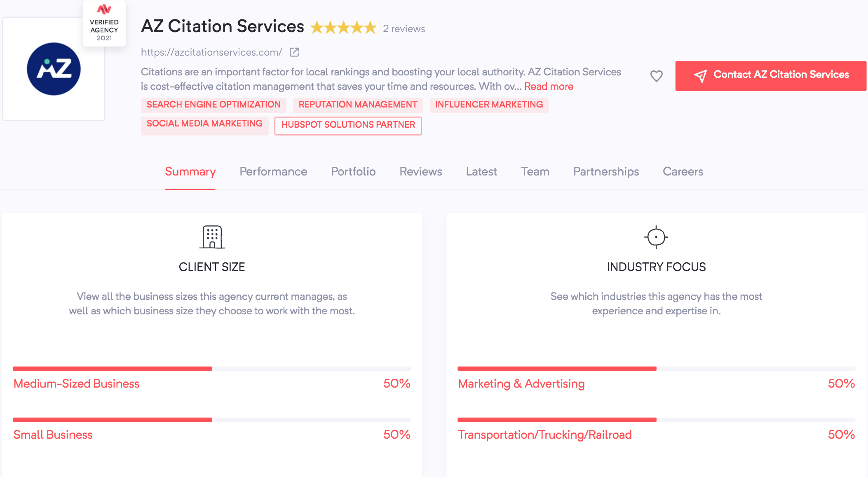
Task: Switch to the Performance tab
Action: (273, 171)
